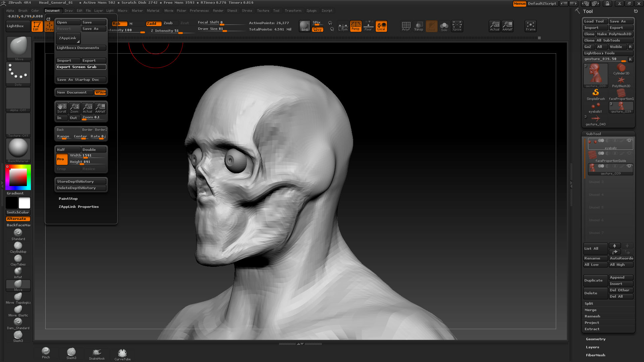This screenshot has width=644, height=362.
Task: Select the Inflat brush
Action: (x=18, y=273)
